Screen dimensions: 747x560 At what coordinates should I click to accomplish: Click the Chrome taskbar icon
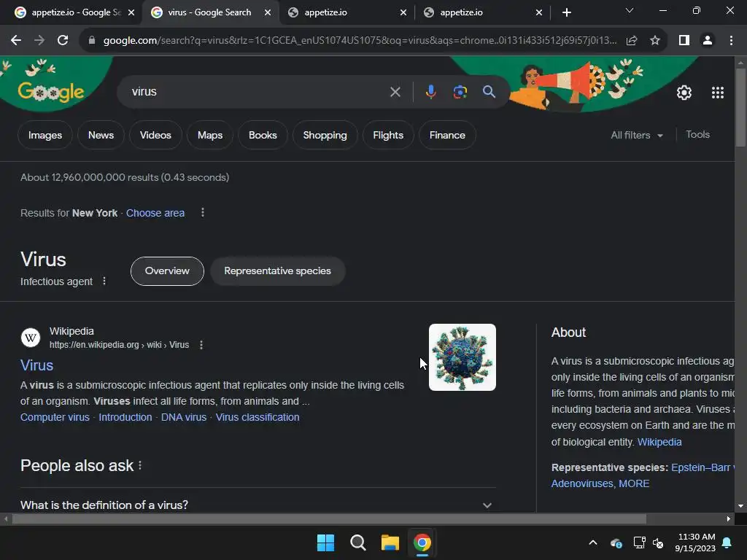tap(422, 542)
